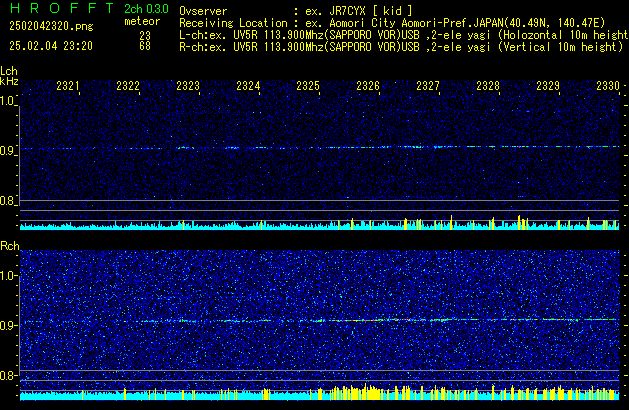
Task: Select the 2325 time marker
Action: [x=308, y=86]
